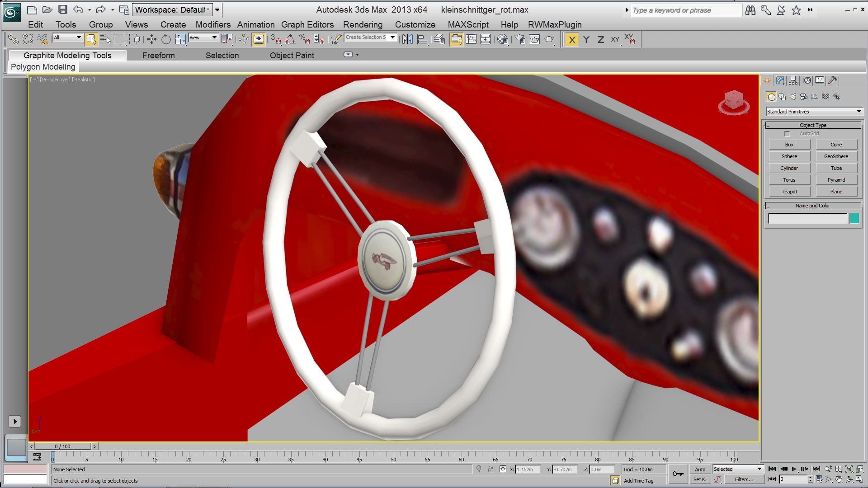Open the Selected key filter dropdown
The image size is (868, 488).
click(738, 469)
